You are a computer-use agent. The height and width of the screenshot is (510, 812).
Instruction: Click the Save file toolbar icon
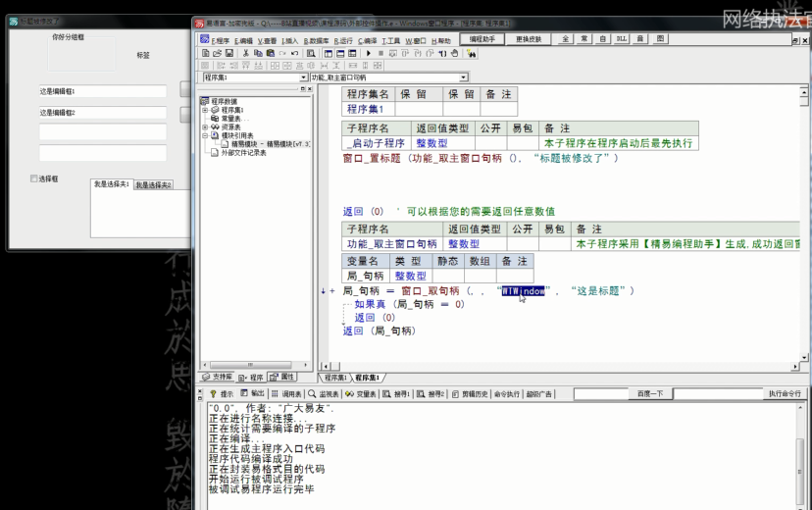pos(228,53)
